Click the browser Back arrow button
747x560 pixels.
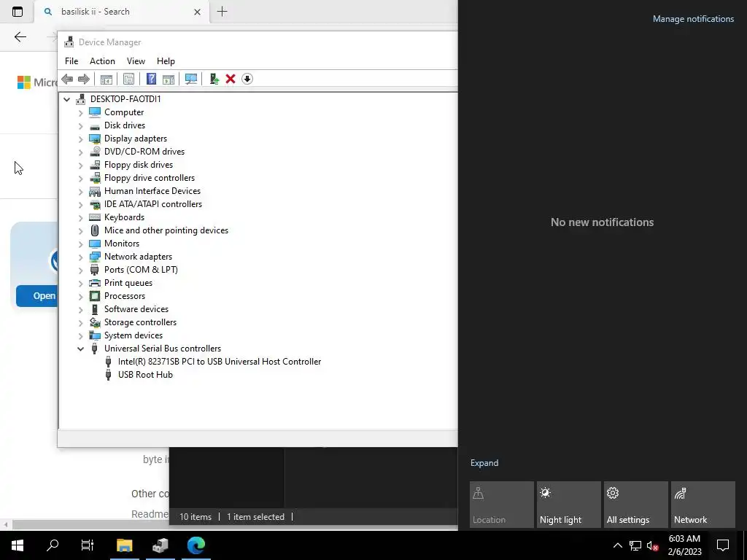click(x=20, y=37)
